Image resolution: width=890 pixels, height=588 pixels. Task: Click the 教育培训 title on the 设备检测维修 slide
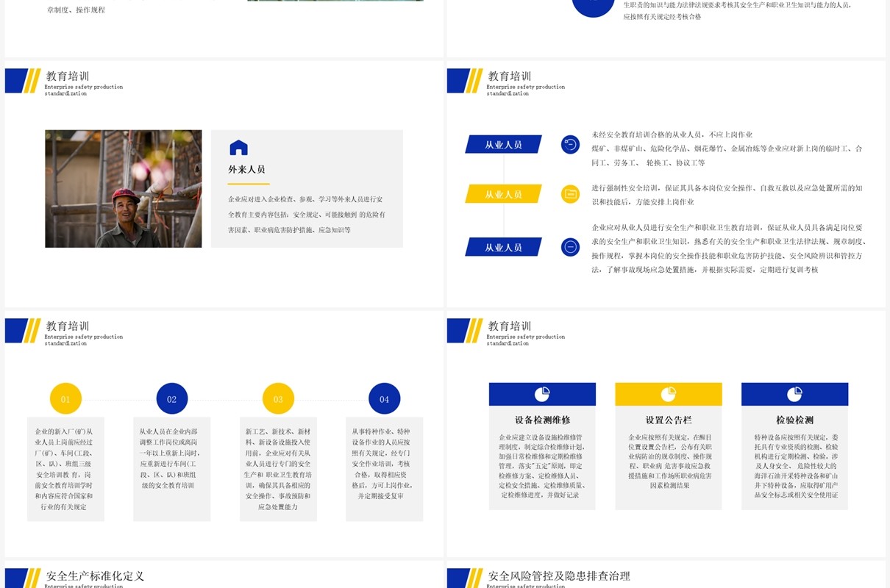tap(510, 326)
